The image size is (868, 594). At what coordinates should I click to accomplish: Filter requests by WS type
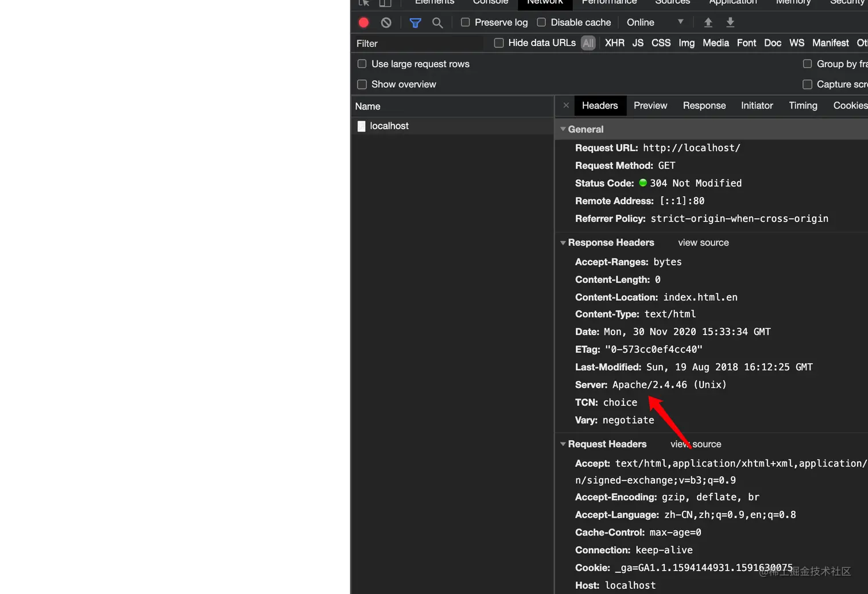coord(797,43)
